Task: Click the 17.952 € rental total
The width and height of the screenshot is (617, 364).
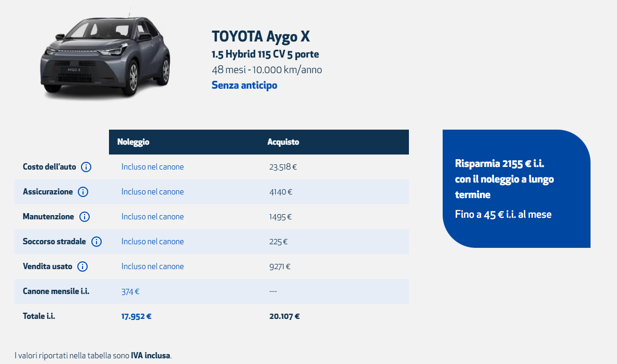Action: point(136,316)
